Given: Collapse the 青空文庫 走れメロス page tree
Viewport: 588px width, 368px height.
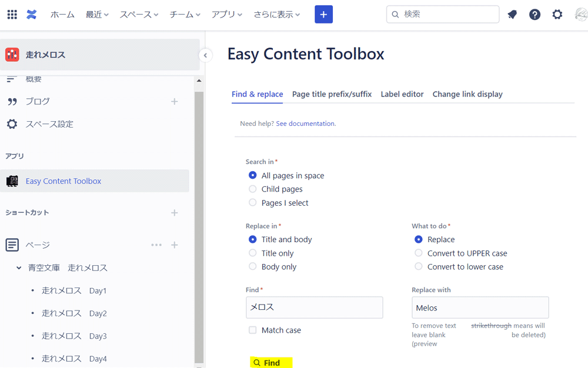Looking at the screenshot, I should [19, 268].
